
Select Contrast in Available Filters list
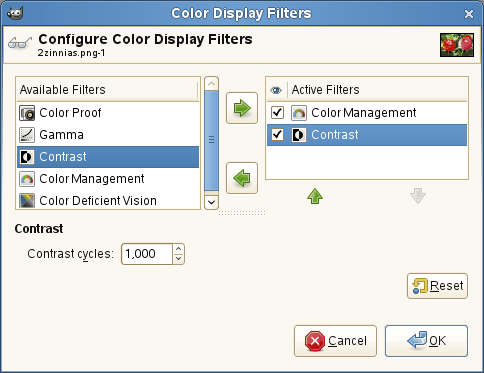(x=108, y=157)
